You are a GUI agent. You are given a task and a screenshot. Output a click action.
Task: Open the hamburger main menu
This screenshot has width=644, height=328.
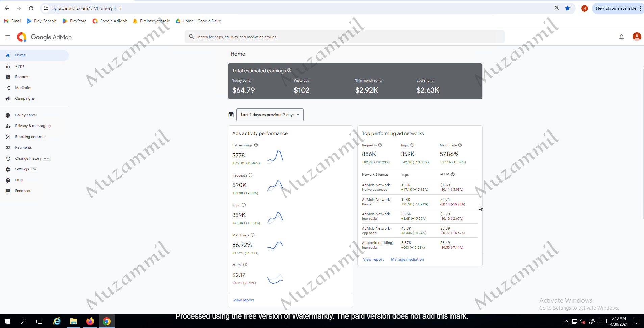click(x=8, y=37)
